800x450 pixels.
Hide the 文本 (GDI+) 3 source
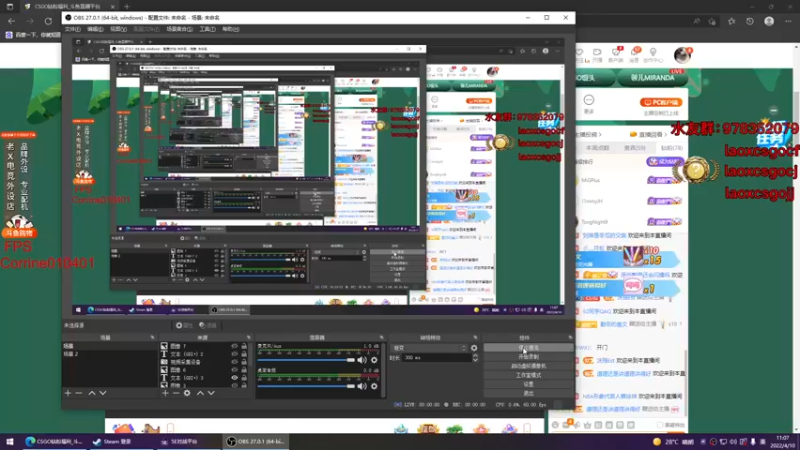235,378
